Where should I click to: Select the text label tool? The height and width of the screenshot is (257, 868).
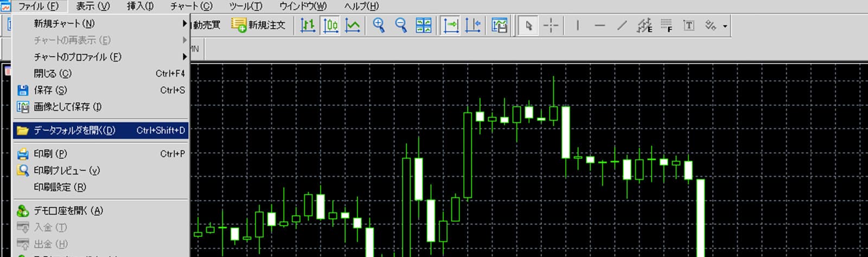pos(688,26)
